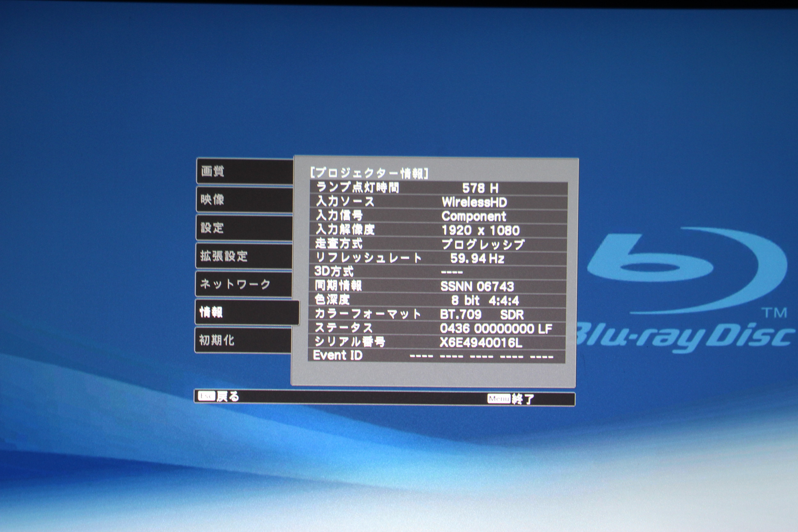Open the 初期化 menu category

243,340
